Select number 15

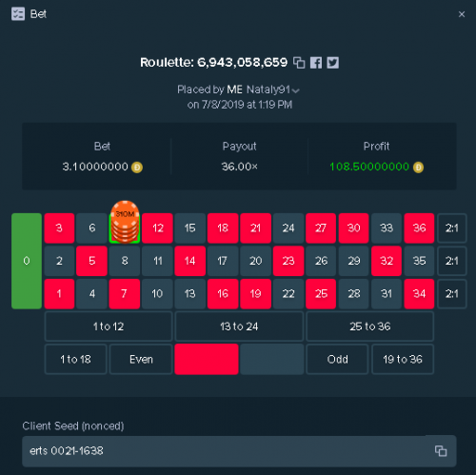click(x=190, y=228)
